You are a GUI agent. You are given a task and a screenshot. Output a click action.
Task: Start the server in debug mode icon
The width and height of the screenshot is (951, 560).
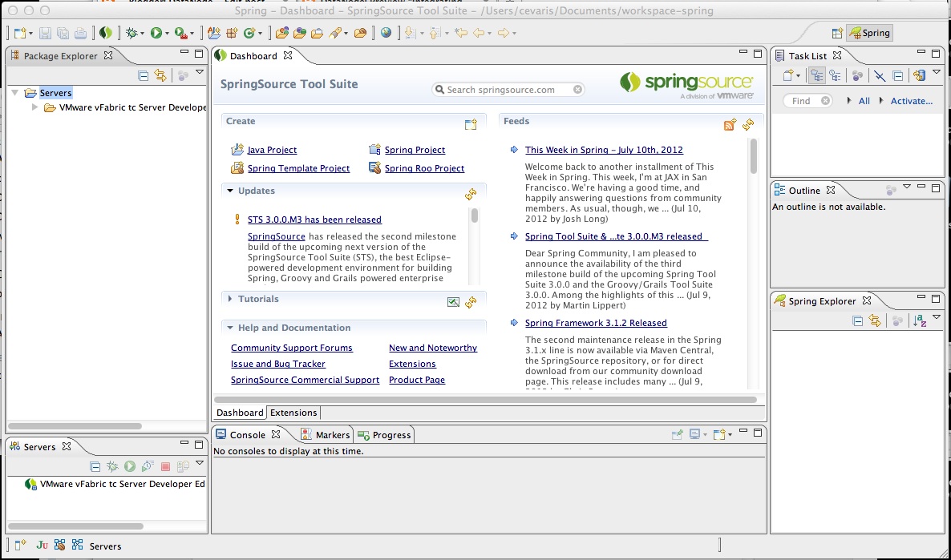pyautogui.click(x=112, y=466)
